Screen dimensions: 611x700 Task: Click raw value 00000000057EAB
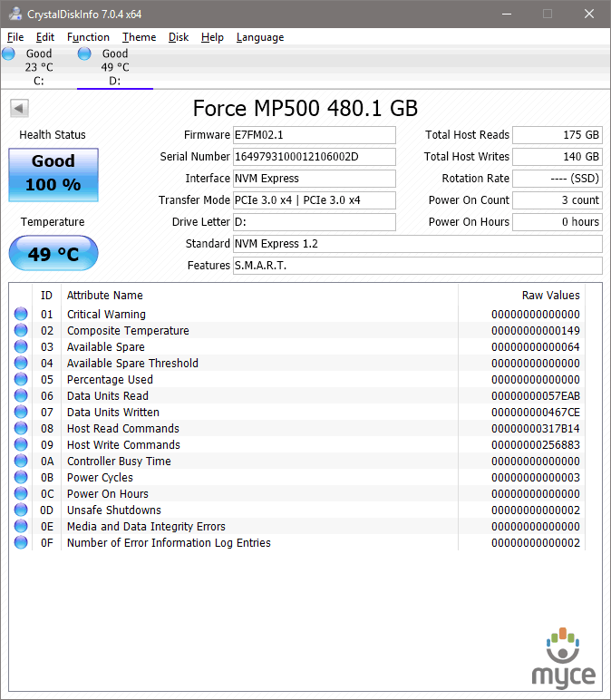pos(536,396)
